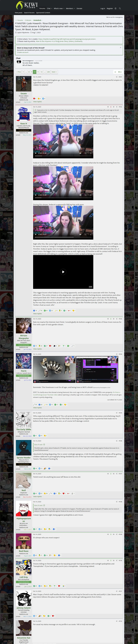Follow the Create account link in the notice
The image size is (138, 644).
23,52
